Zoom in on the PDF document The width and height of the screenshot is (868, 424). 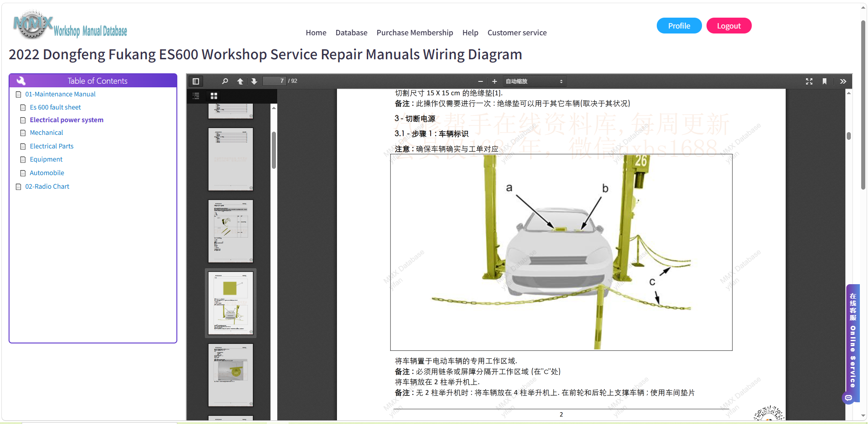pos(494,81)
